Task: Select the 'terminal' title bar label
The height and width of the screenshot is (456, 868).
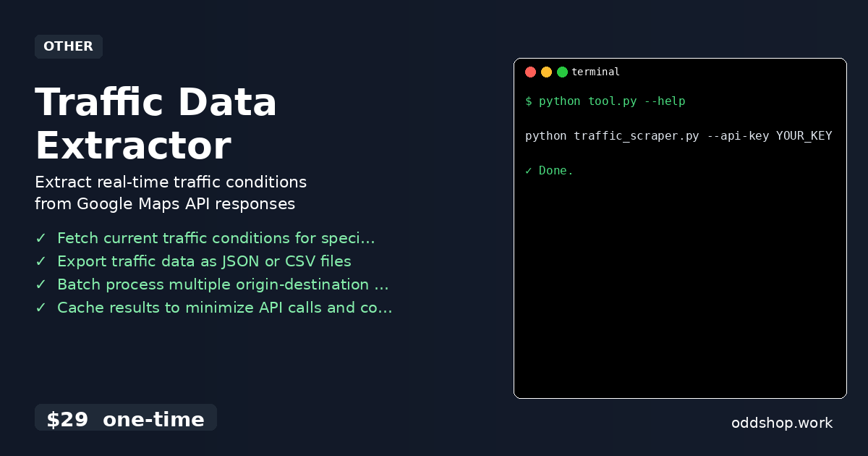Action: [596, 72]
